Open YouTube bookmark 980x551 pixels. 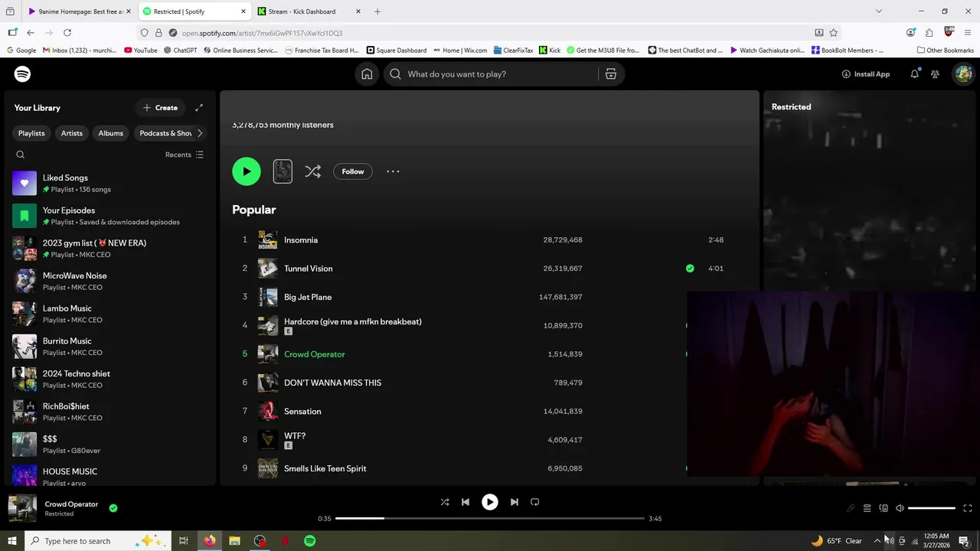tap(140, 51)
